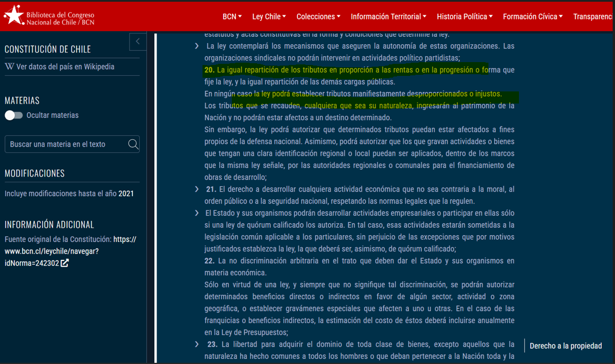Expand chevron beside 'El Estado y sus organismos'
This screenshot has height=364, width=615.
tap(197, 213)
